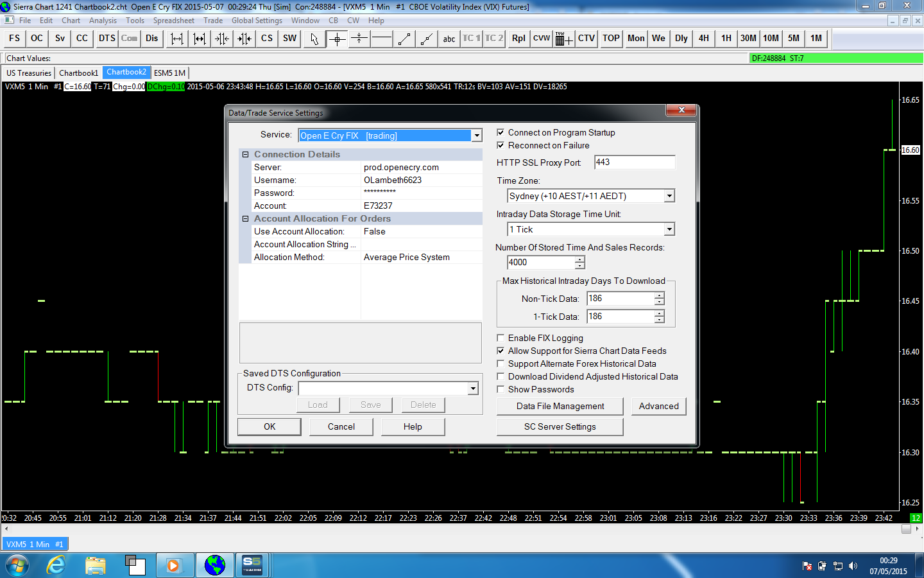Viewport: 924px width, 578px height.
Task: Enable FIX Logging checkbox
Action: click(x=501, y=338)
